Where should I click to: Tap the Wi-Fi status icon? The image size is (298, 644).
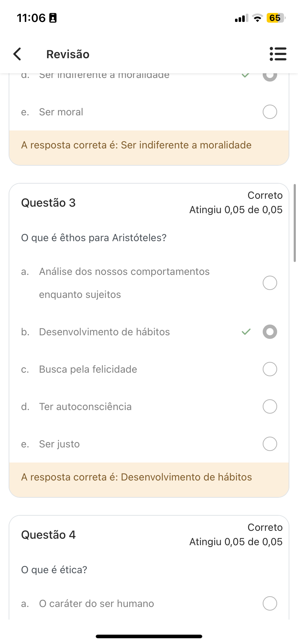pos(257,18)
